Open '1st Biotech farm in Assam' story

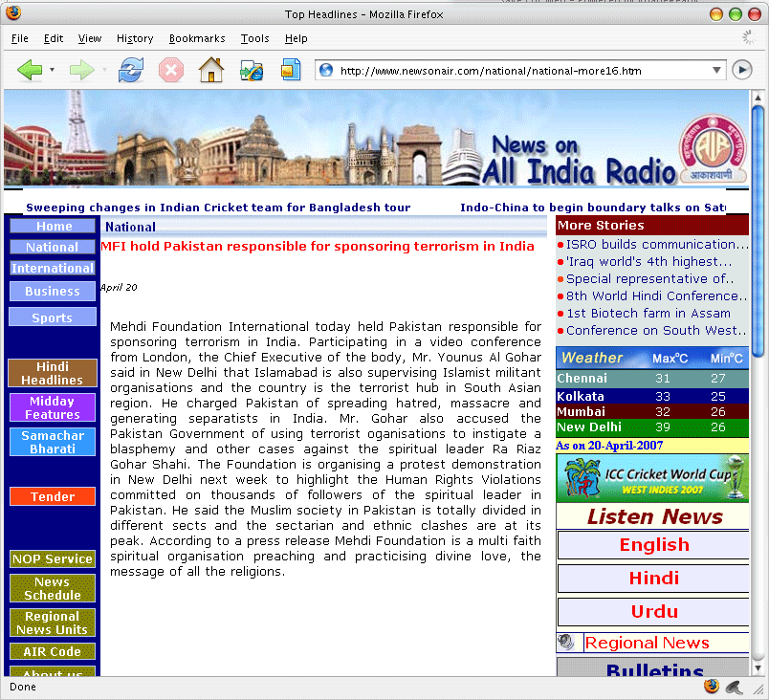pyautogui.click(x=648, y=313)
